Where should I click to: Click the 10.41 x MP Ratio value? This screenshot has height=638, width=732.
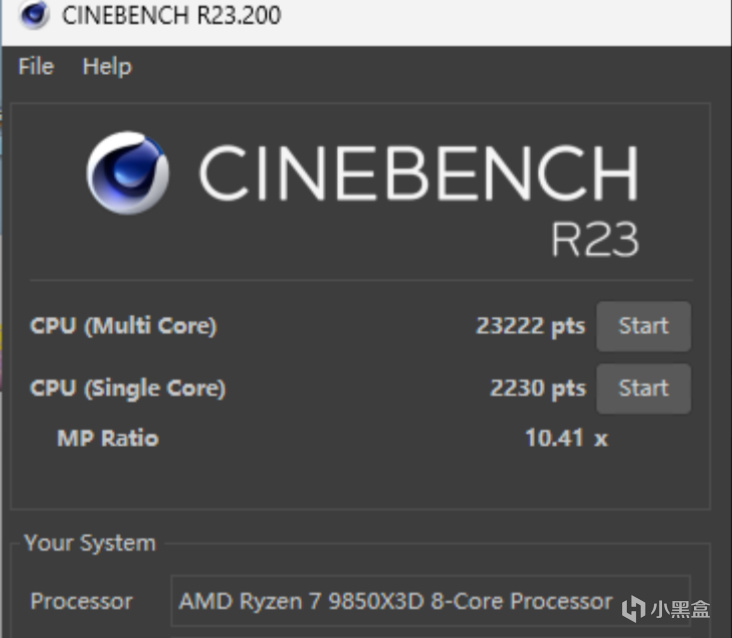click(x=566, y=438)
